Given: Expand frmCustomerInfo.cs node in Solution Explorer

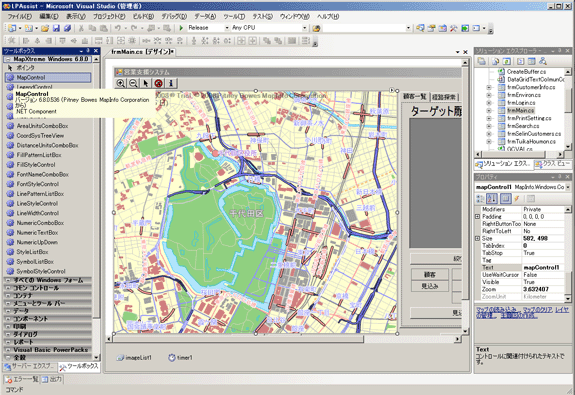Looking at the screenshot, I should pos(489,87).
